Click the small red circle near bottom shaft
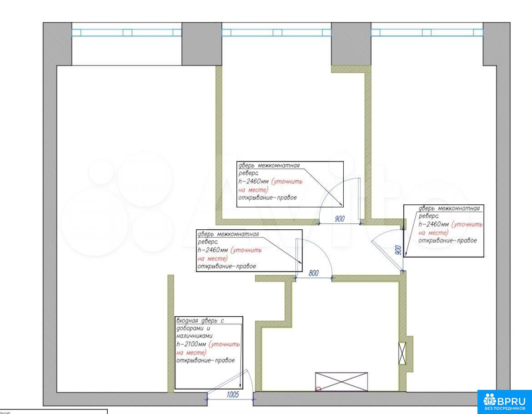The height and width of the screenshot is (414, 532). [318, 389]
